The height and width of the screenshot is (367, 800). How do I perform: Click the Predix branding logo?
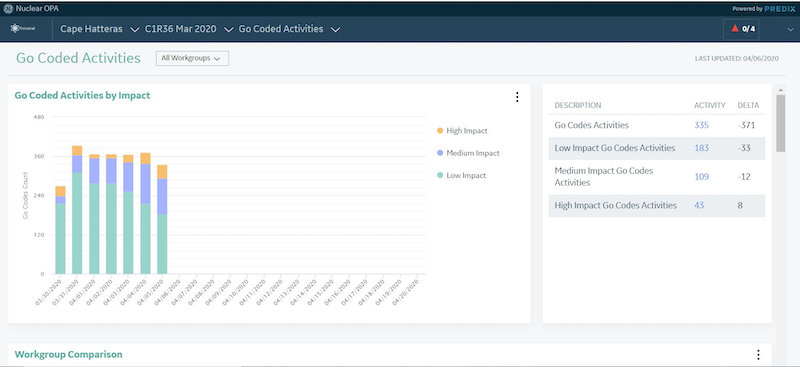(779, 9)
